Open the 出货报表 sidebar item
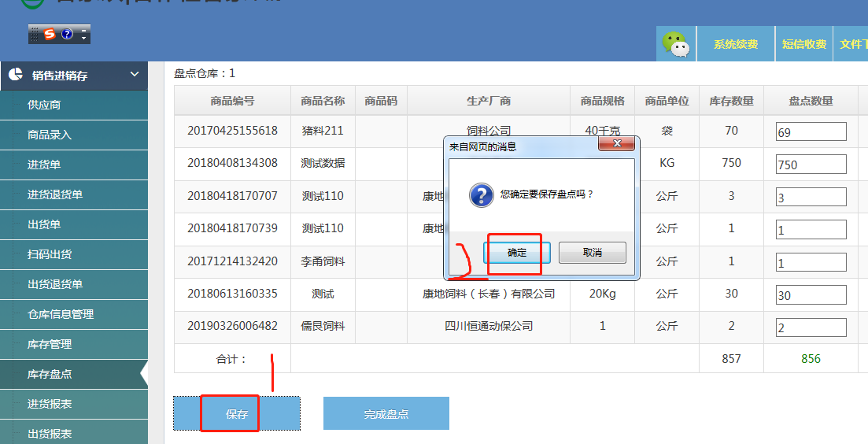Image resolution: width=868 pixels, height=444 pixels. click(74, 433)
